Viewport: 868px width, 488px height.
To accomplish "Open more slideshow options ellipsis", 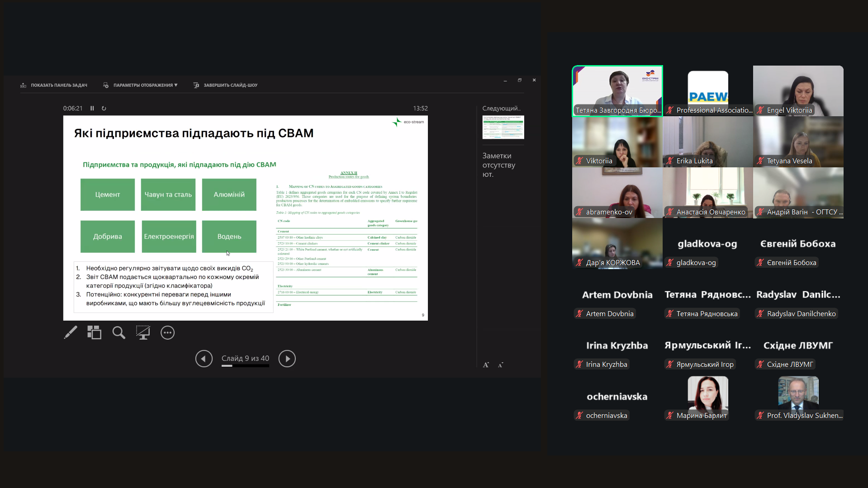I will [167, 332].
